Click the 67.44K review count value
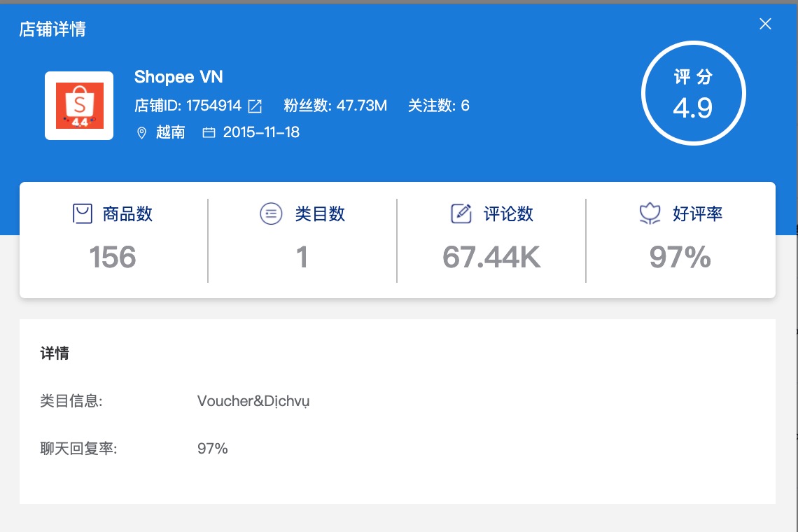This screenshot has width=798, height=532. click(x=491, y=257)
